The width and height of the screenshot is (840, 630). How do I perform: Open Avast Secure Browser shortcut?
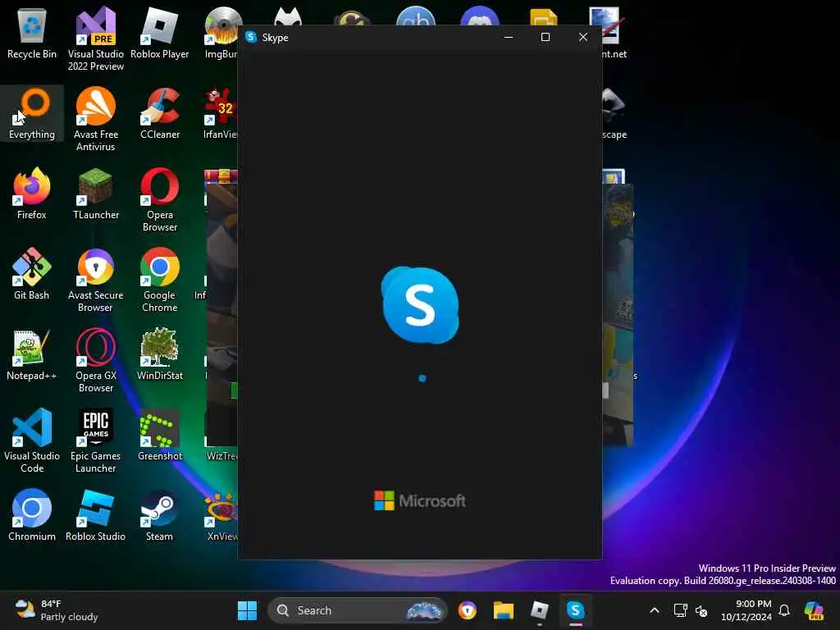click(95, 280)
